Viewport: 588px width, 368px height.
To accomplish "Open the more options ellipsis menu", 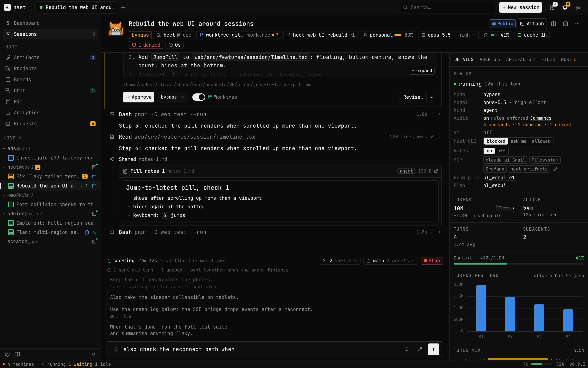I will coord(577,24).
